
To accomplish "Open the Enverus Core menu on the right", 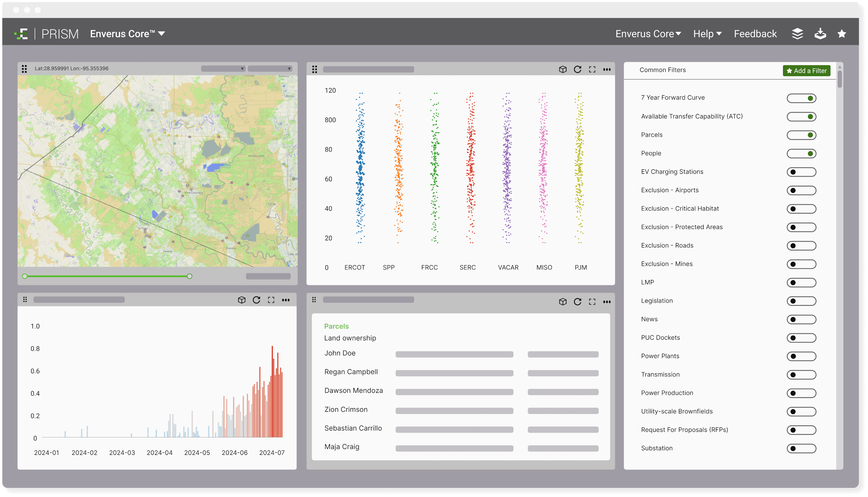I will [648, 34].
